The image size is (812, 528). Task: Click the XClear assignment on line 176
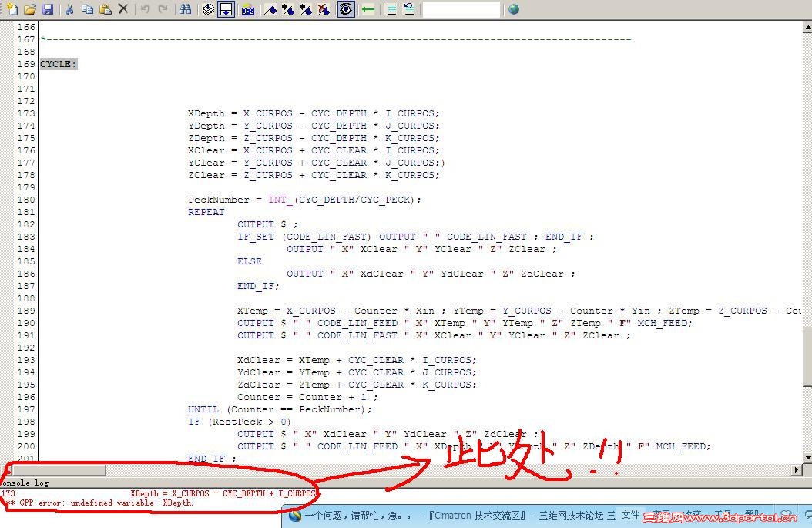point(314,150)
